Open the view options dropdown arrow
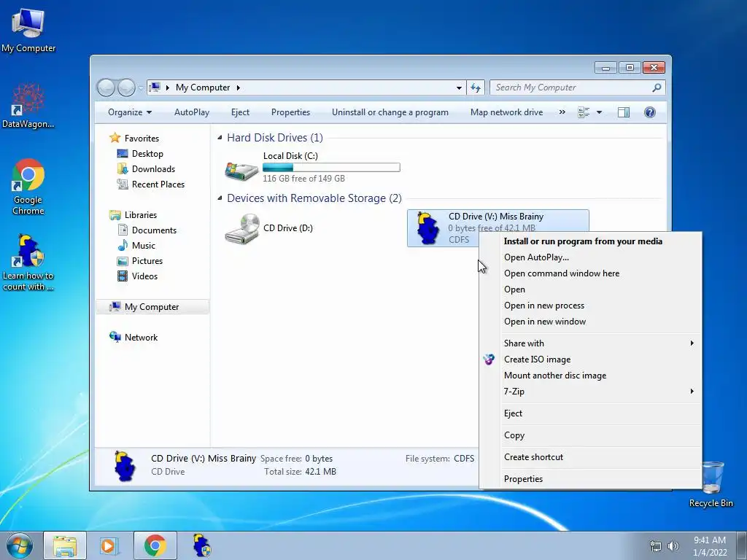747x560 pixels. click(x=600, y=112)
